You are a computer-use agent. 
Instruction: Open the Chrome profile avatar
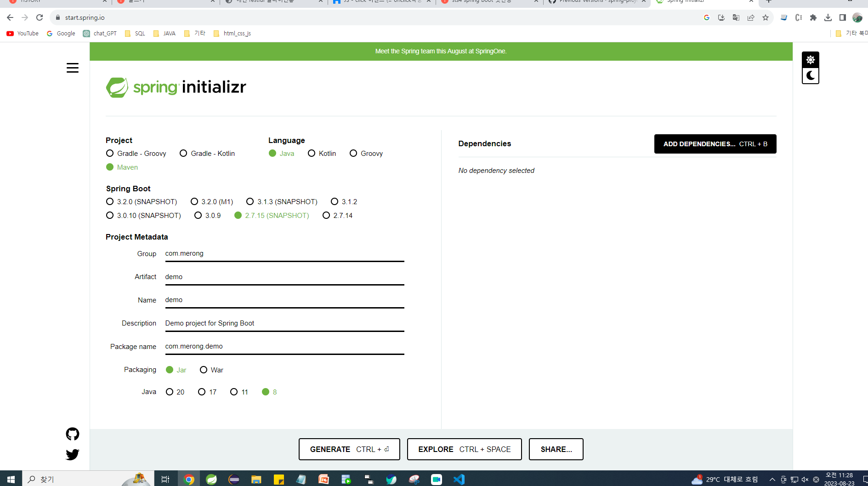click(x=857, y=17)
